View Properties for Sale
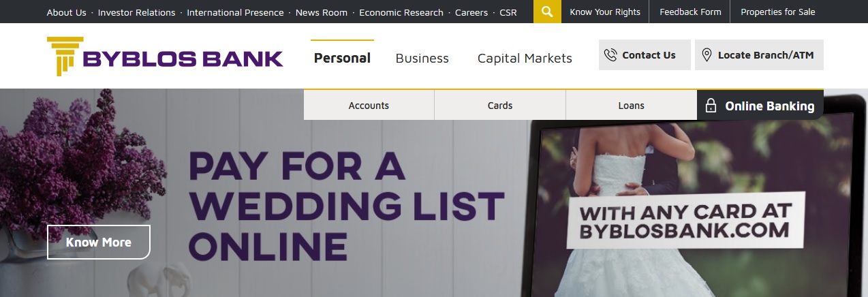868x297 pixels. coord(777,12)
